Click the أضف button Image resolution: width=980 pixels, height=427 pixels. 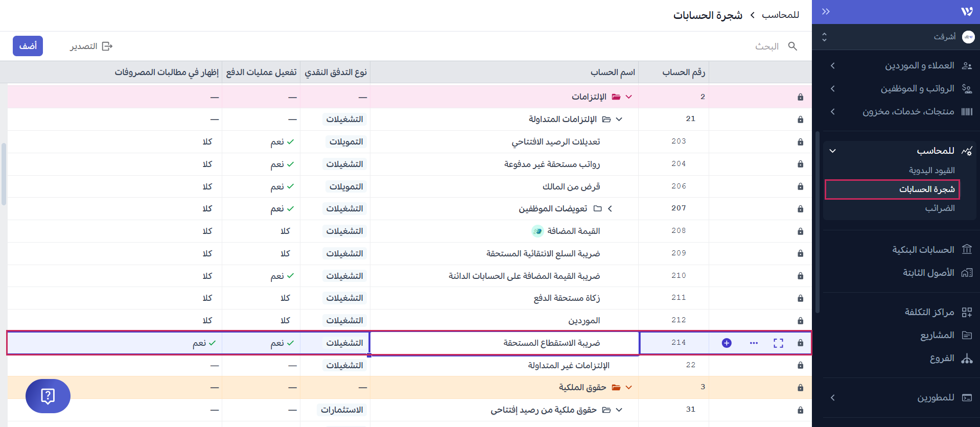(28, 46)
